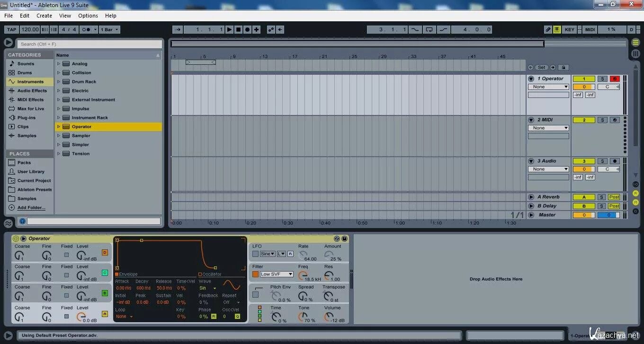Open MIDI Effects category
The image size is (644, 344).
(30, 99)
